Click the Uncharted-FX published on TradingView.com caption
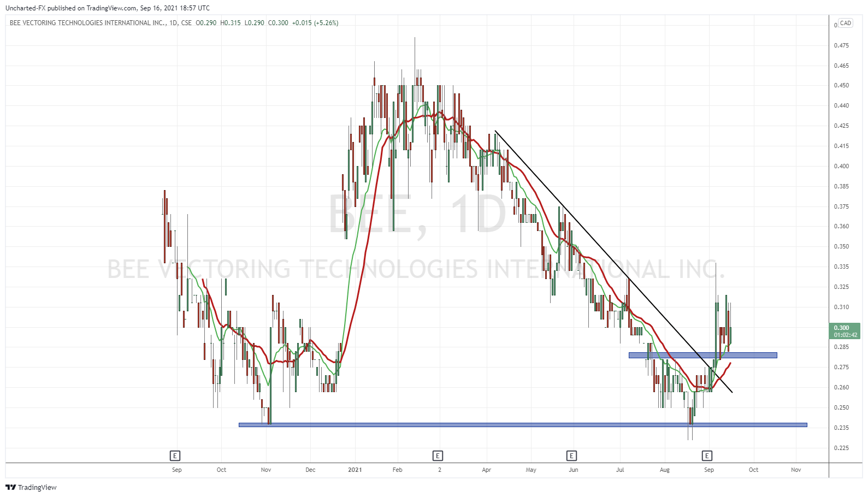This screenshot has height=497, width=868. tap(108, 8)
